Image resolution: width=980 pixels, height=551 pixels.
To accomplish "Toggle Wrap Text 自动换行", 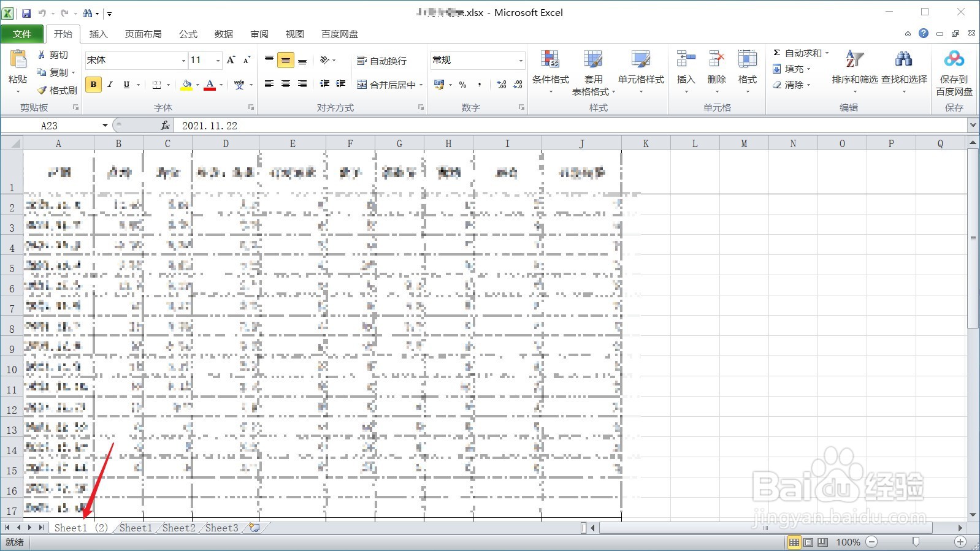I will point(381,61).
